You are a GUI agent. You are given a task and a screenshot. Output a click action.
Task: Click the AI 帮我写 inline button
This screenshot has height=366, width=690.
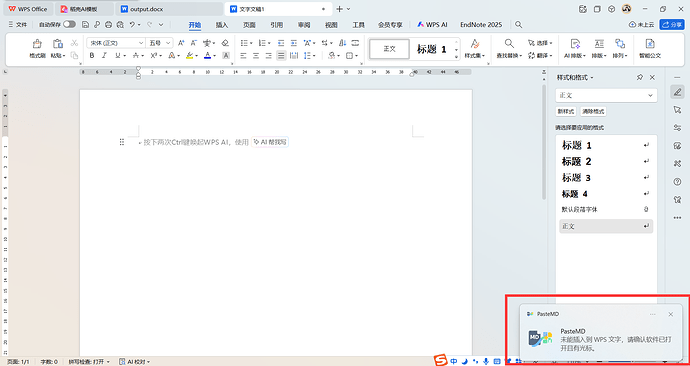click(x=270, y=142)
